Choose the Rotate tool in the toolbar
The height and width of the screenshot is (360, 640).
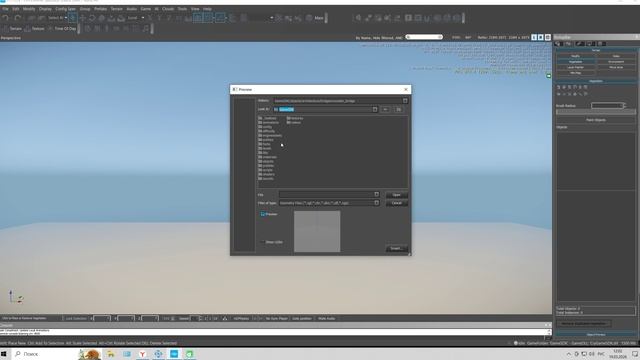click(92, 18)
